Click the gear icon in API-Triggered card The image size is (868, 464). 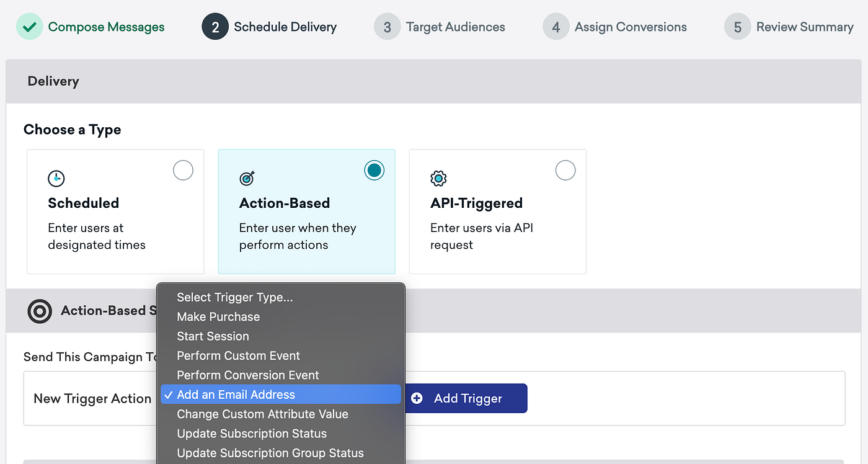pyautogui.click(x=438, y=179)
